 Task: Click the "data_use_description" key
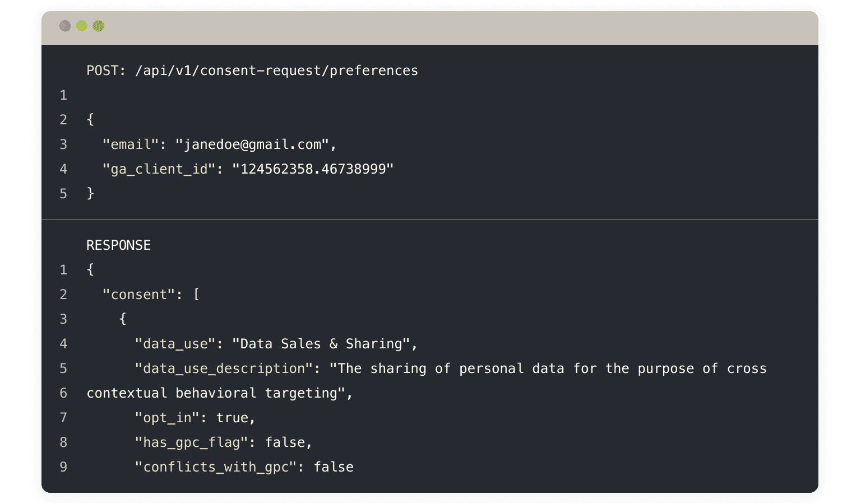[x=224, y=368]
